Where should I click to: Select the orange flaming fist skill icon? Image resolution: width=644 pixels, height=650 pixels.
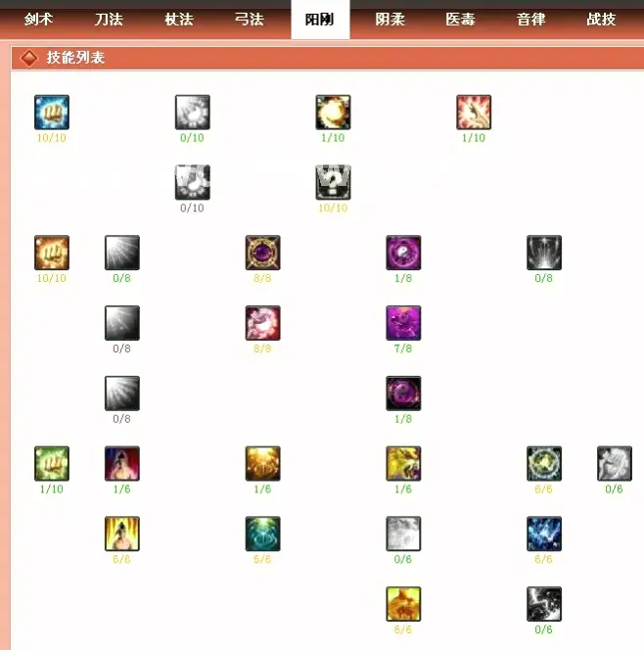click(x=52, y=253)
